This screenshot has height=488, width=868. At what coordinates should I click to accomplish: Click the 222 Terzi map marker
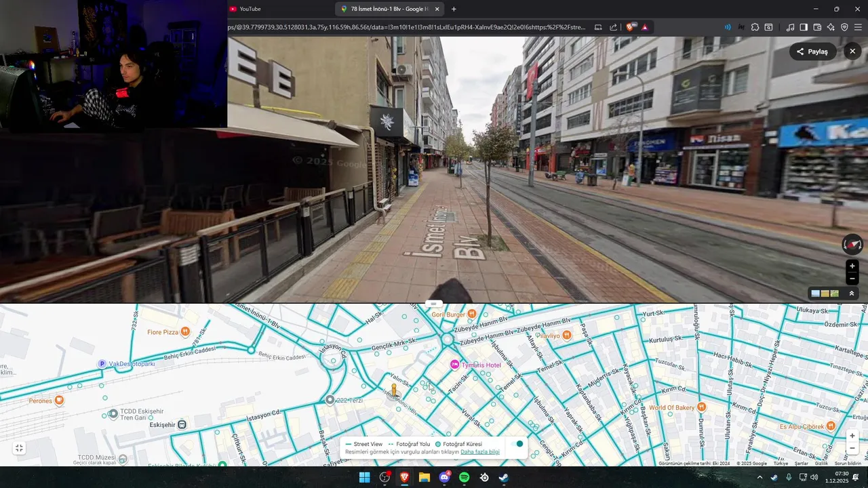(x=330, y=400)
